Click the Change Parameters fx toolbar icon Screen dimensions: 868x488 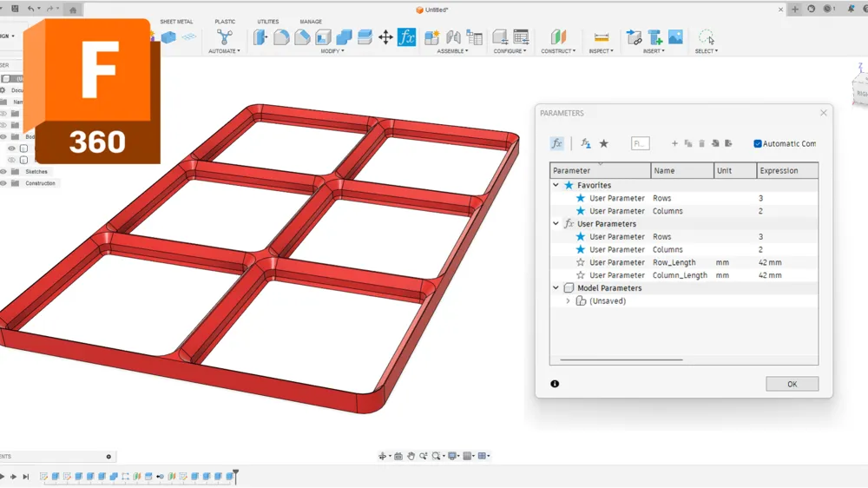click(x=406, y=37)
